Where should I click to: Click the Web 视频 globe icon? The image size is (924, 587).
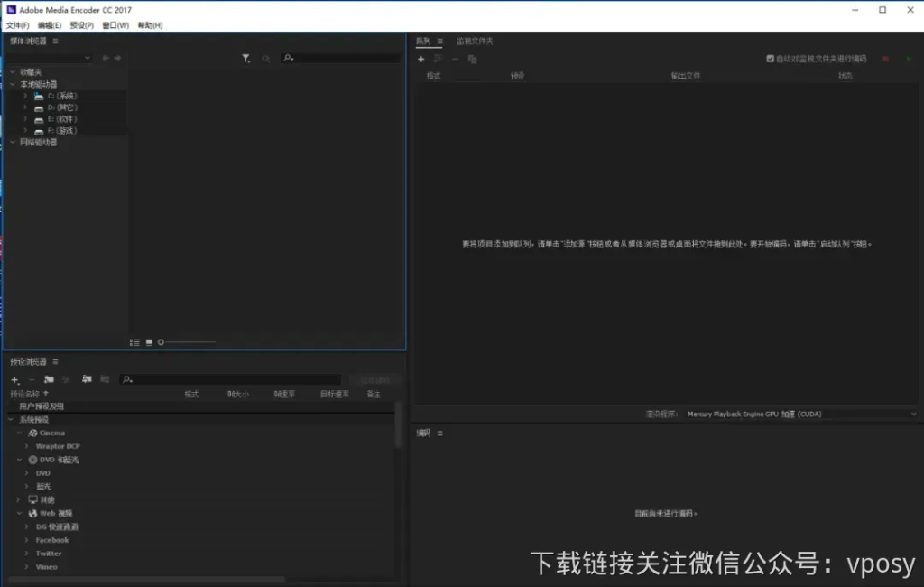click(x=33, y=513)
